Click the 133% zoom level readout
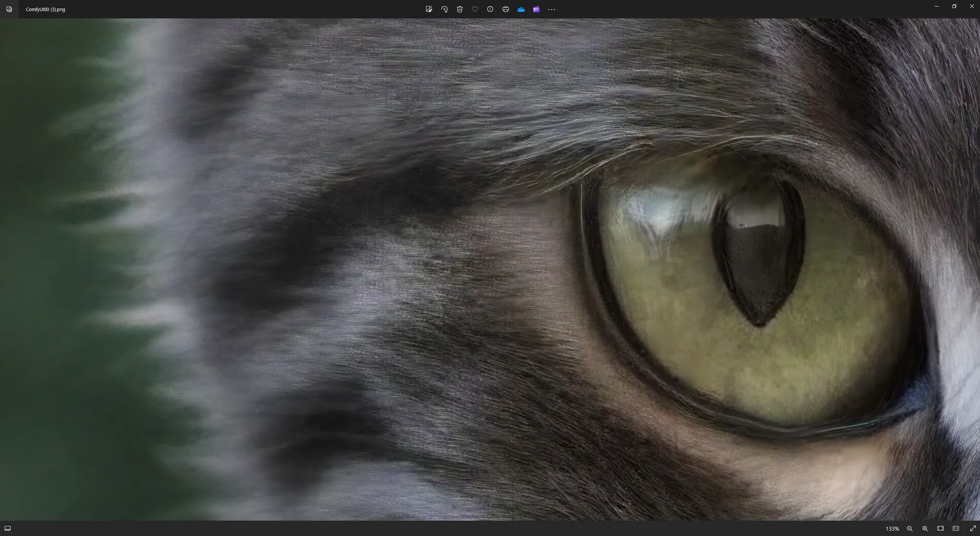 pos(892,528)
